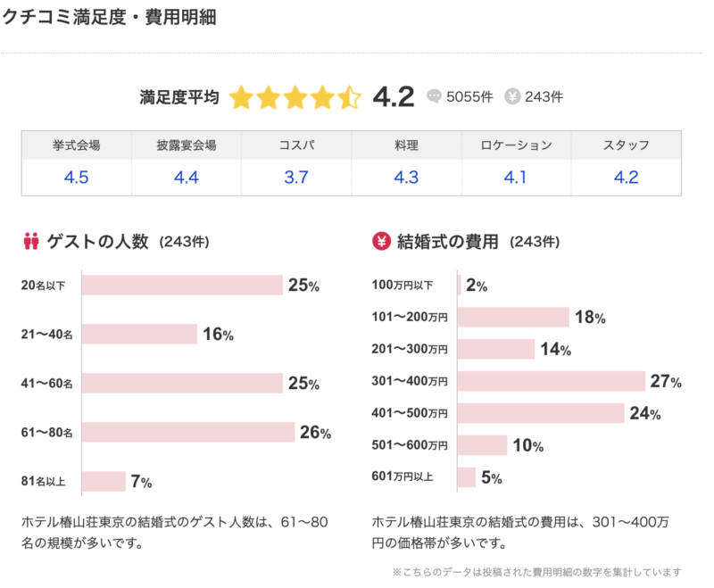Click the guests people icon beside ゲストの人数
The height and width of the screenshot is (588, 714).
click(31, 241)
